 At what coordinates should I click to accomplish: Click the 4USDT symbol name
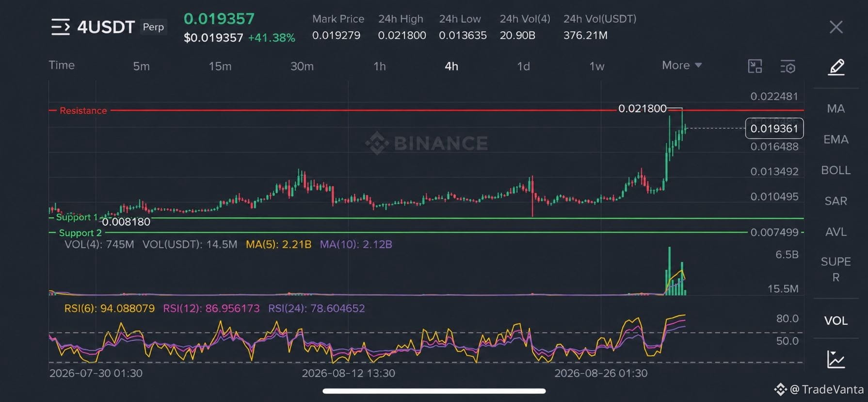[106, 27]
